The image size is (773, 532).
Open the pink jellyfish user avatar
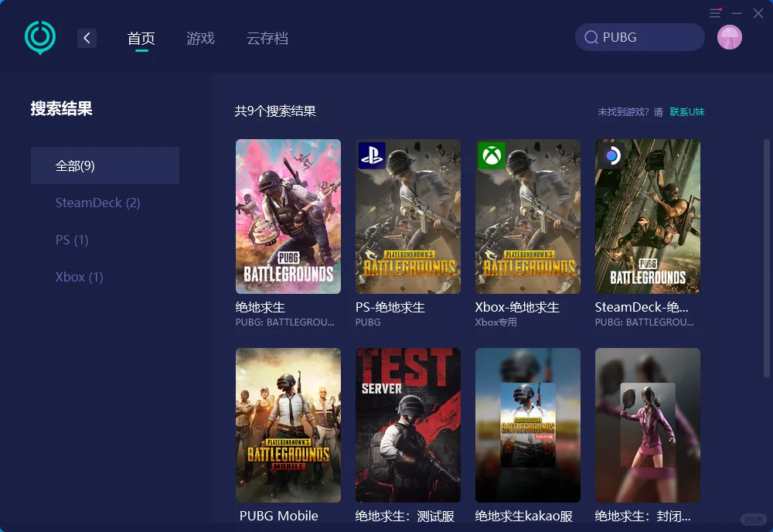point(730,37)
